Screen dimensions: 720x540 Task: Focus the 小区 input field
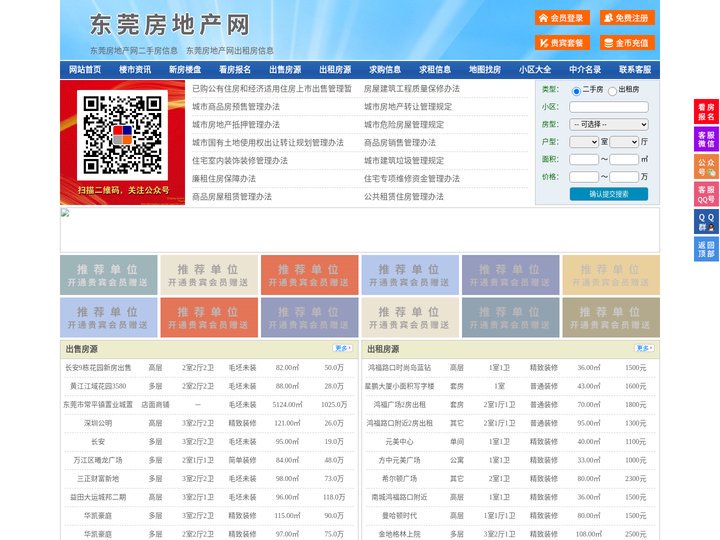point(609,107)
